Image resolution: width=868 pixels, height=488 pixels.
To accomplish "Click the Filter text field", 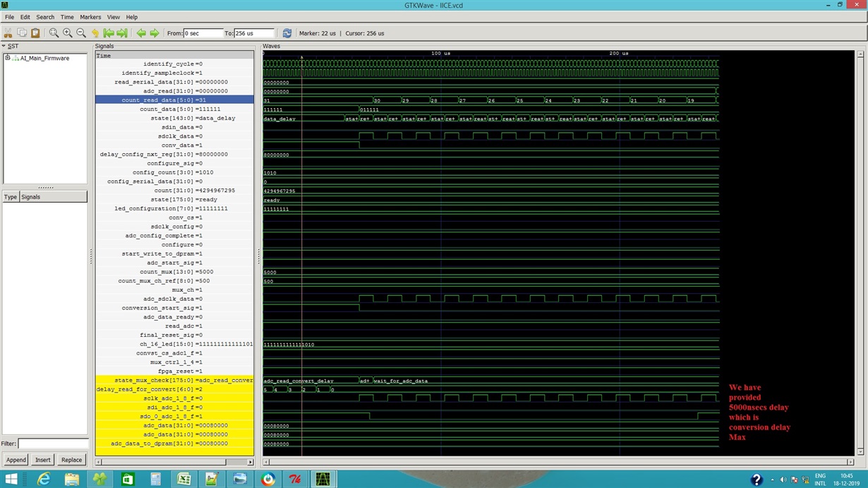I will click(x=53, y=444).
